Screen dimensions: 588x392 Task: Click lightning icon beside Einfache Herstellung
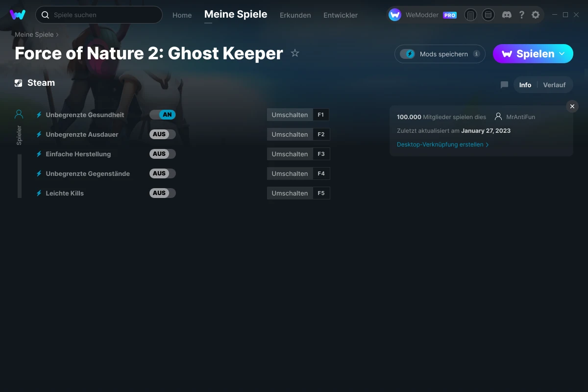[x=39, y=154]
